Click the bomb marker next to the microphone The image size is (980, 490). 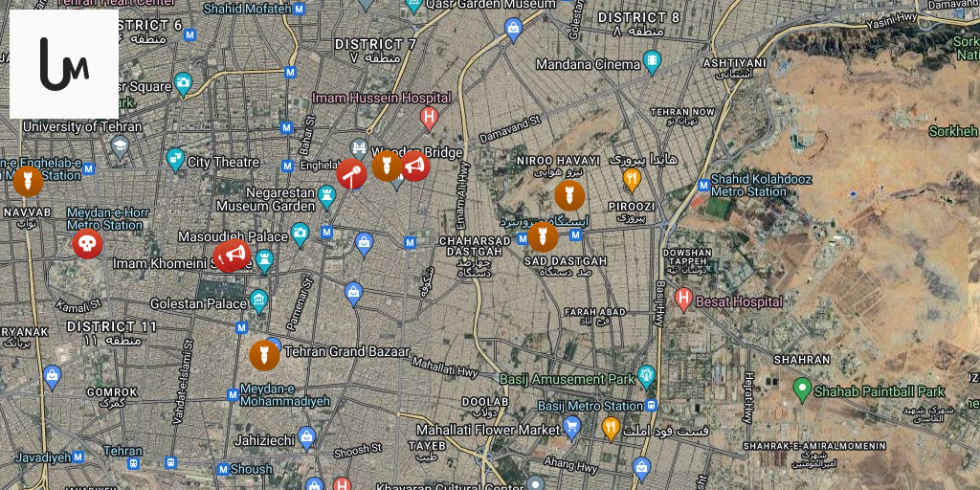click(387, 166)
